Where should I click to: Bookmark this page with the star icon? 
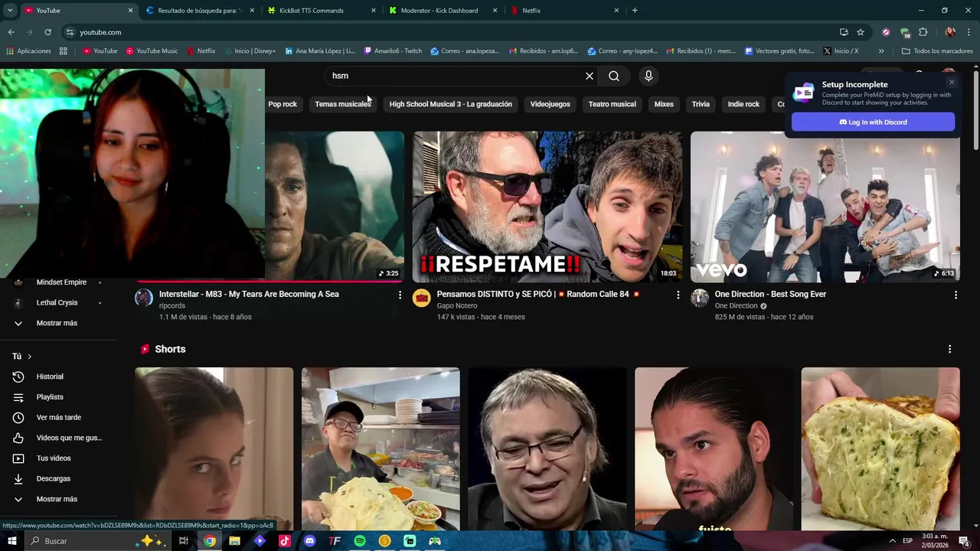[861, 32]
